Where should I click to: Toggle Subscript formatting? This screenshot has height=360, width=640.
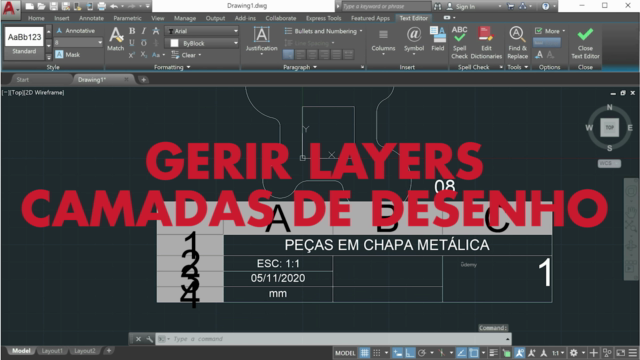[144, 55]
